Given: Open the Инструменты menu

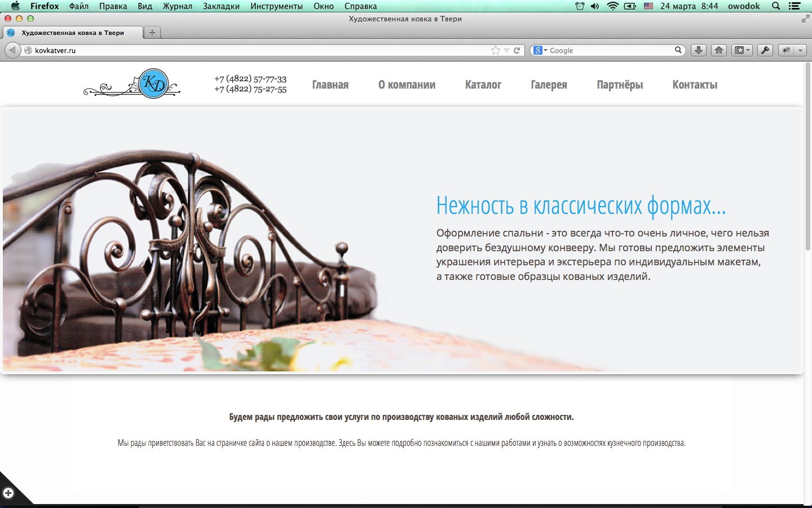Looking at the screenshot, I should pyautogui.click(x=277, y=6).
